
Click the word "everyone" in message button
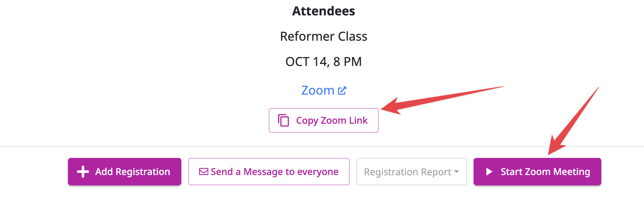[318, 172]
